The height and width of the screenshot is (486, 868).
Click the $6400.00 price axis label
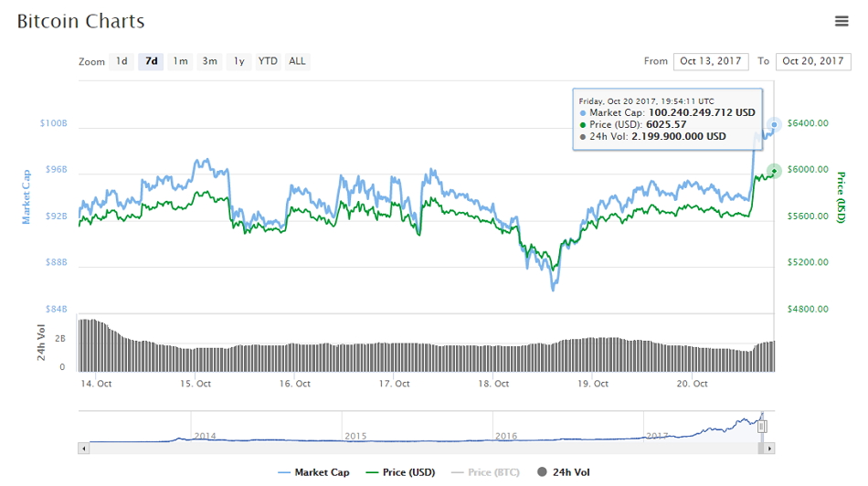tap(808, 123)
